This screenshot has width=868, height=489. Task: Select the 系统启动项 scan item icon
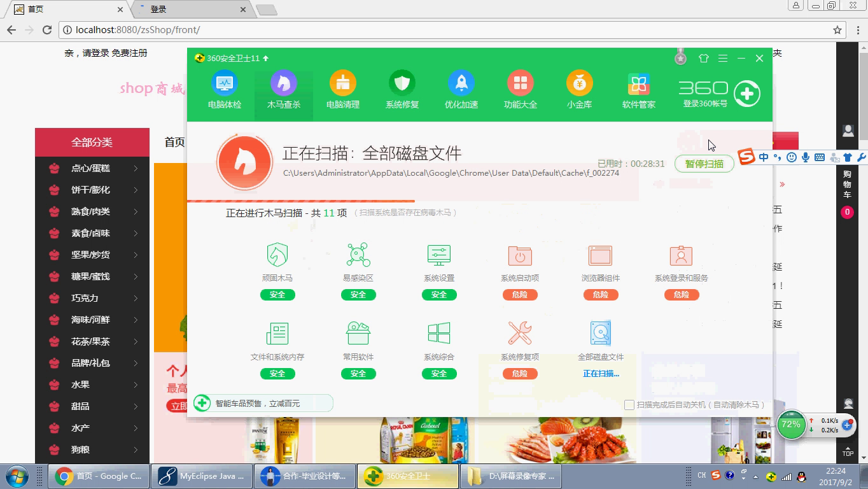(x=520, y=255)
